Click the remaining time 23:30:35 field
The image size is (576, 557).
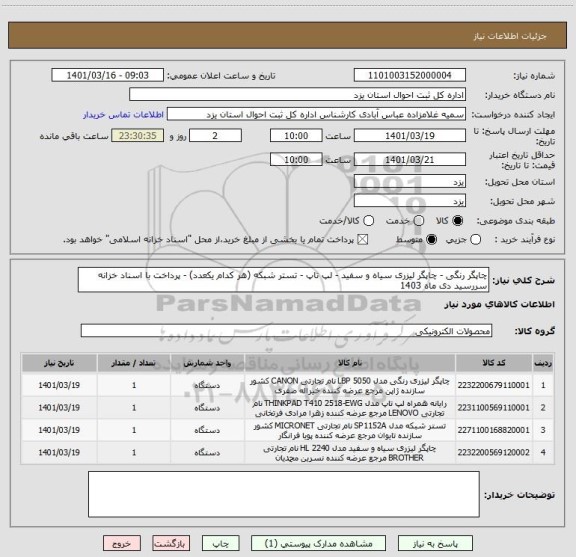coord(138,136)
